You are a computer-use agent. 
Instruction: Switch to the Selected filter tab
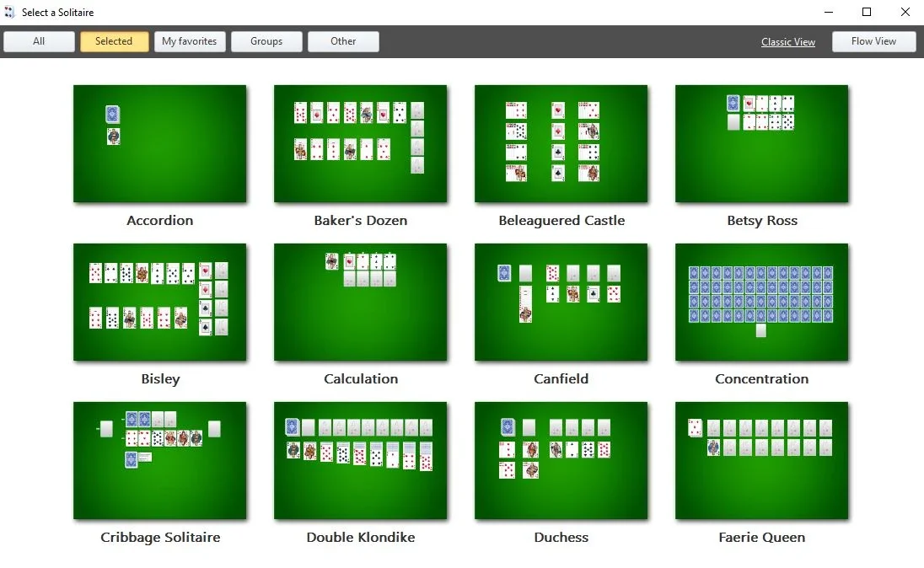coord(114,41)
